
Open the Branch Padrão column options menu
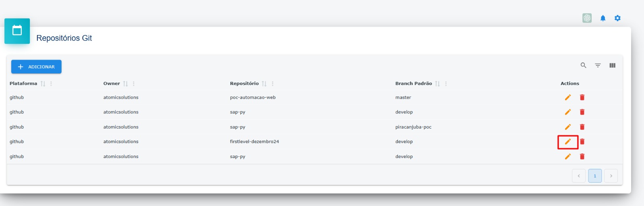[446, 83]
